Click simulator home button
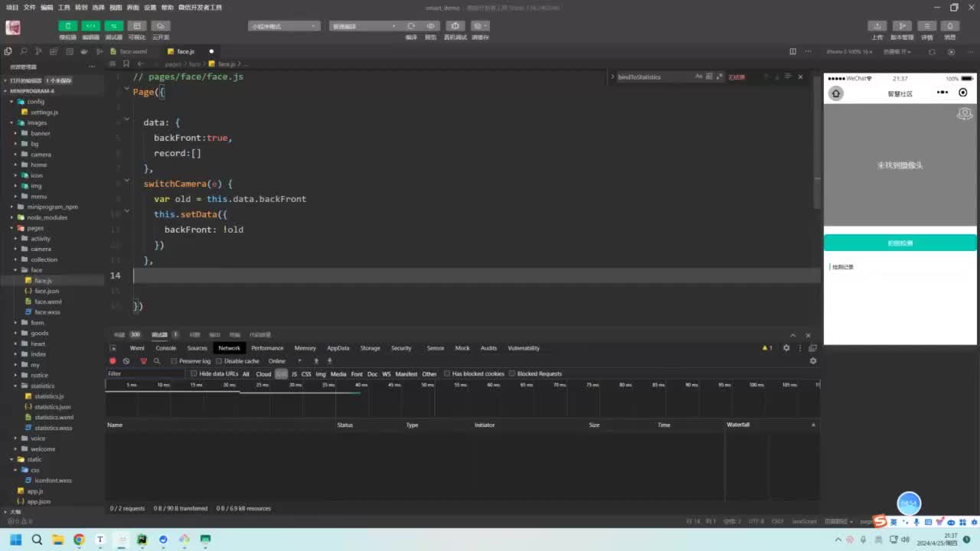 tap(836, 93)
